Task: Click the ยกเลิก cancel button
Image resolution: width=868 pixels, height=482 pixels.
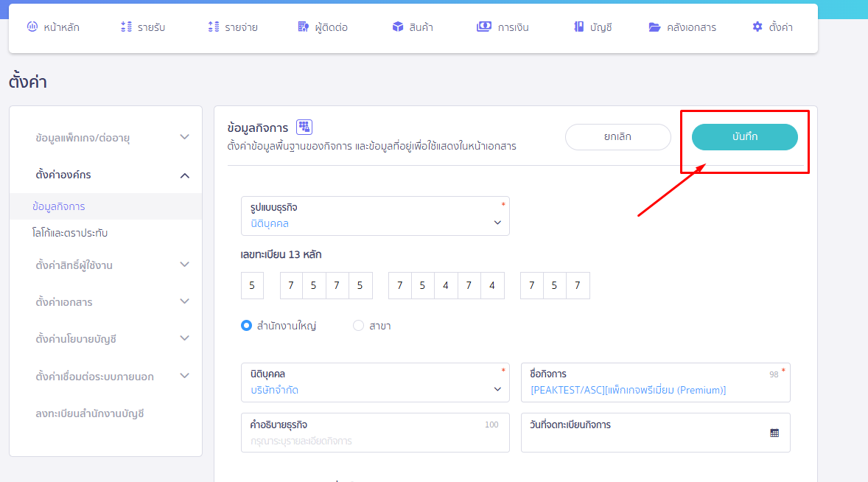Action: [617, 137]
